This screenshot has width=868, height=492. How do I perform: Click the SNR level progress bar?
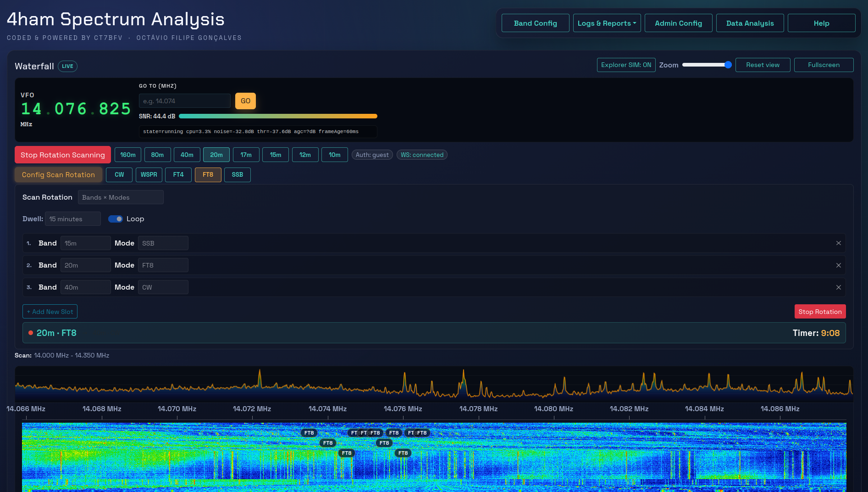point(278,116)
